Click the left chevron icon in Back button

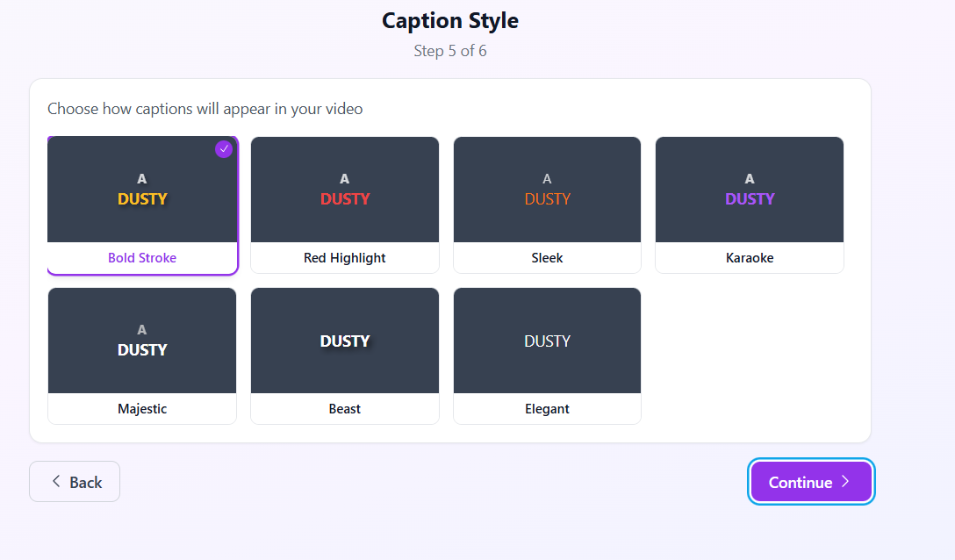(56, 482)
